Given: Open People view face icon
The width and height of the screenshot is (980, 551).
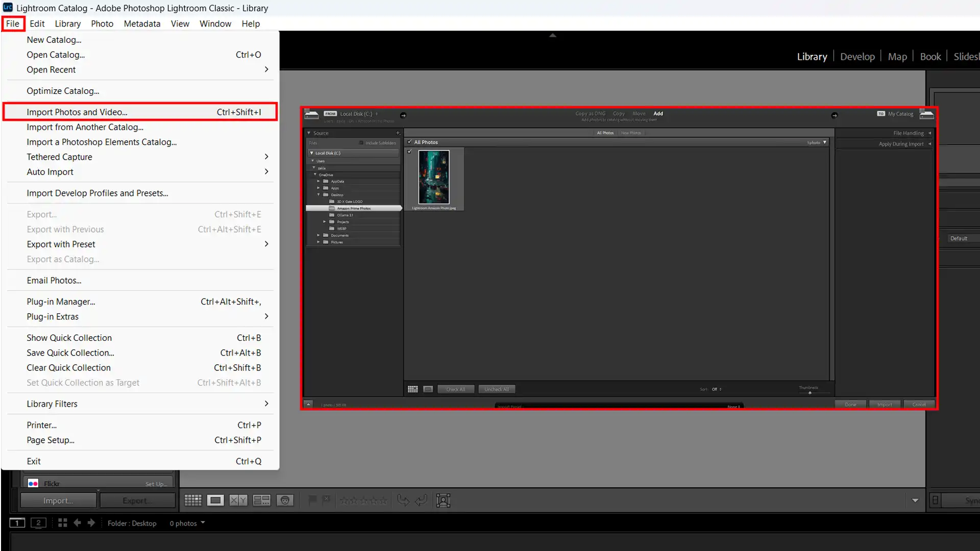Looking at the screenshot, I should click(285, 500).
